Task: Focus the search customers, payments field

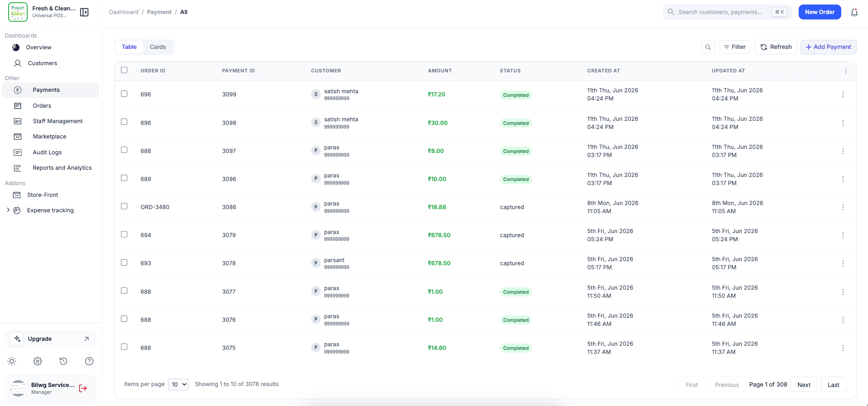Action: (727, 12)
